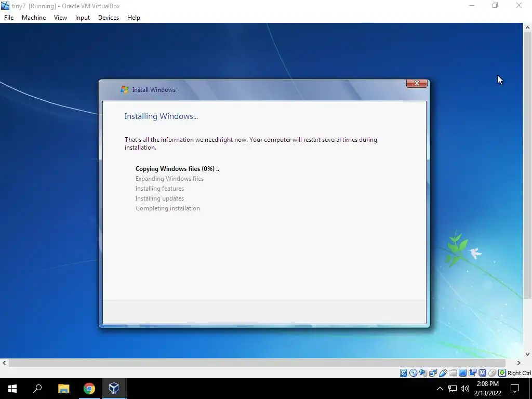Click the network adapters indicator icon

433,373
